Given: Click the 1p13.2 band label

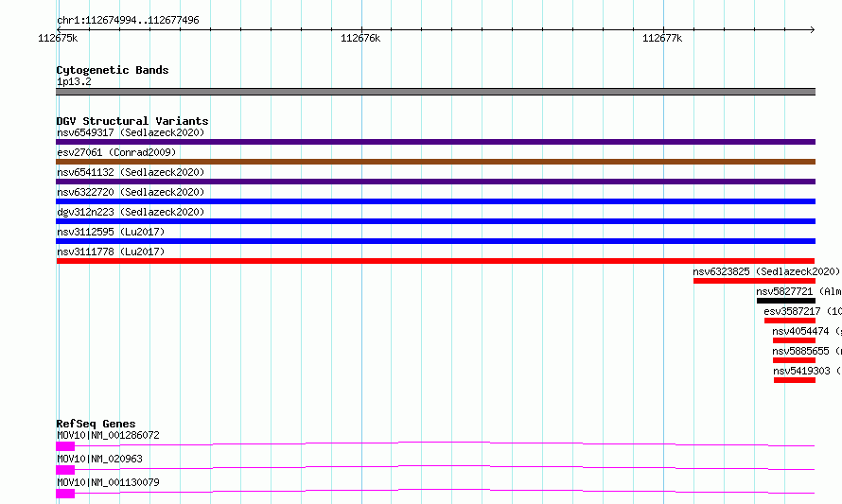Looking at the screenshot, I should pos(74,81).
